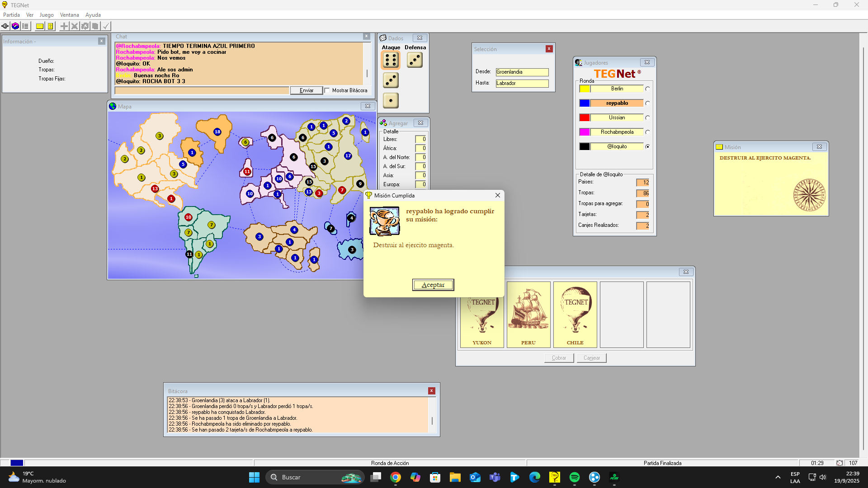Viewport: 868px width, 488px height.
Task: Open the bulleted list toolbar icon
Action: (26, 26)
